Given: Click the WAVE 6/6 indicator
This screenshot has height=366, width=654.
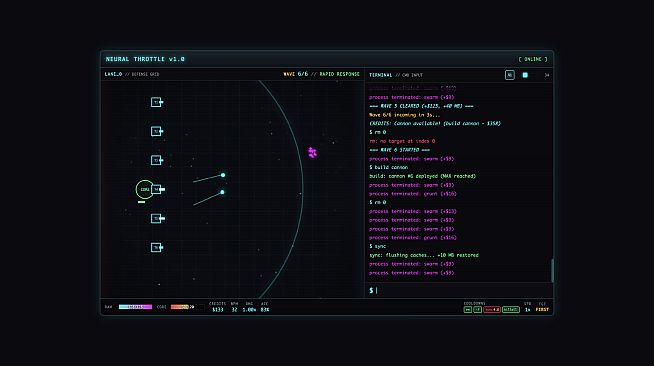Looking at the screenshot, I should click(296, 74).
